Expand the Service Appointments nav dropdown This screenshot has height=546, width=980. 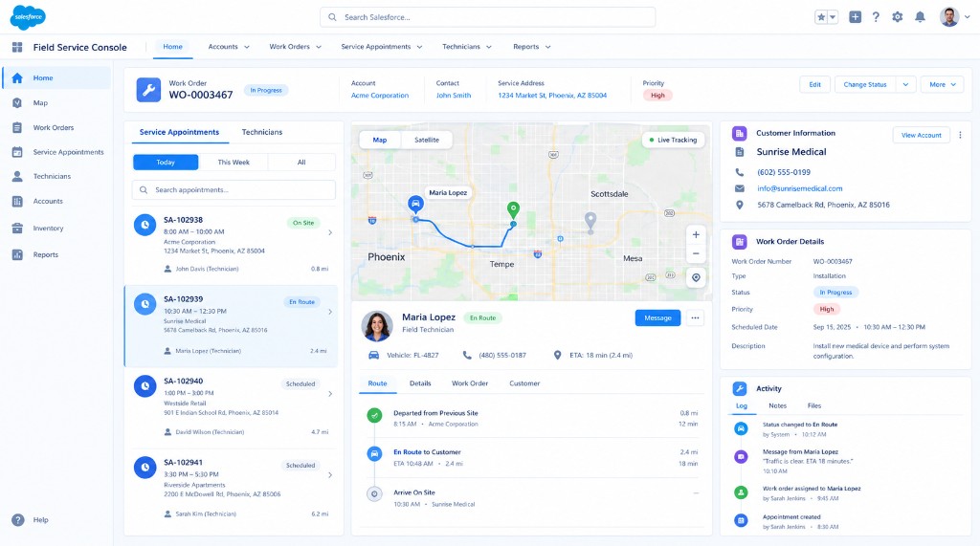click(419, 47)
